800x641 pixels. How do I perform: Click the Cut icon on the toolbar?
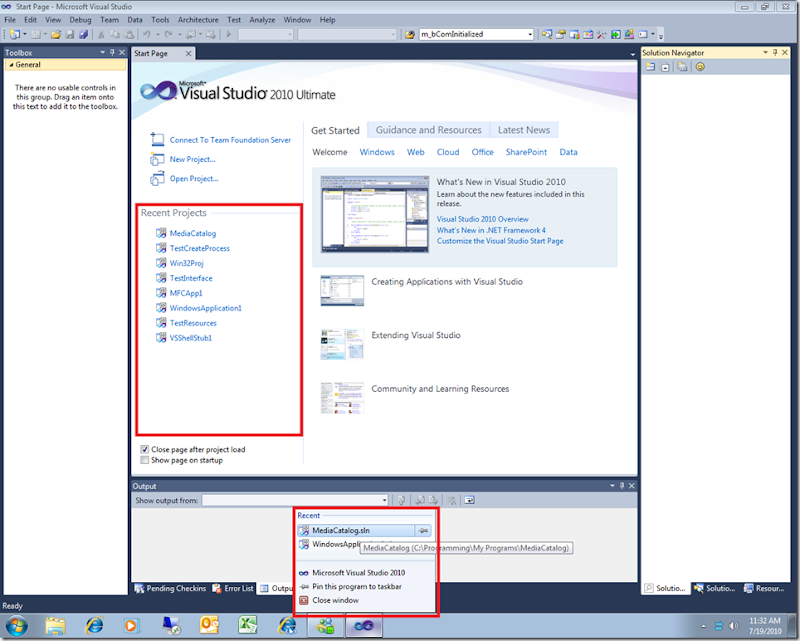click(x=100, y=33)
